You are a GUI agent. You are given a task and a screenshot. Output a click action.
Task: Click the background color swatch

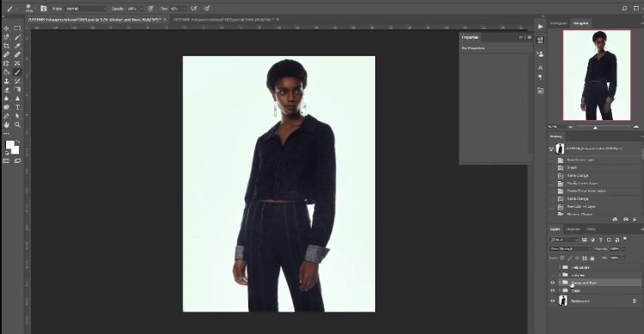15,150
